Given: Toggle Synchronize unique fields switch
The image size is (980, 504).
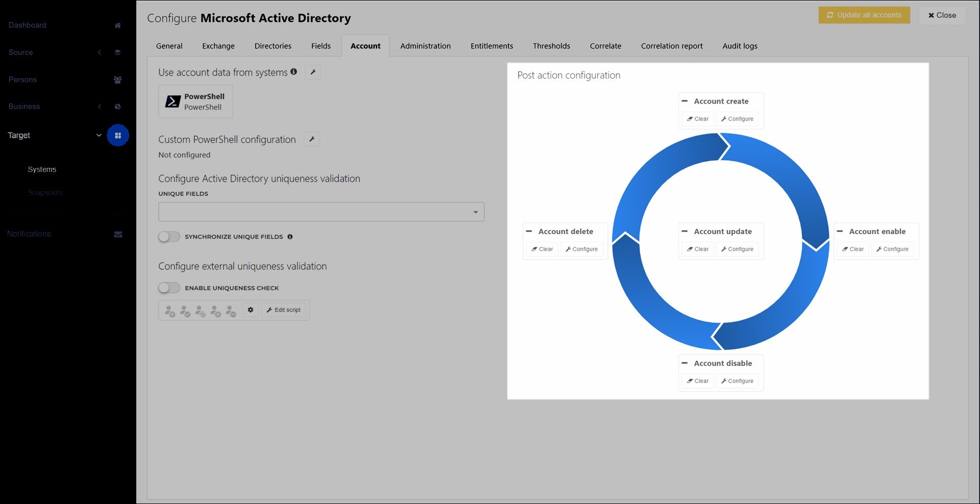Looking at the screenshot, I should point(169,237).
